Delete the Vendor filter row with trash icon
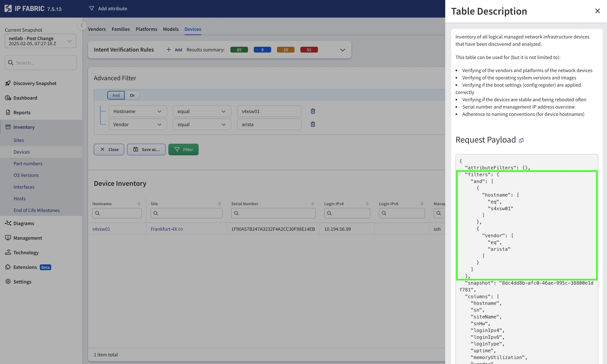 312,124
